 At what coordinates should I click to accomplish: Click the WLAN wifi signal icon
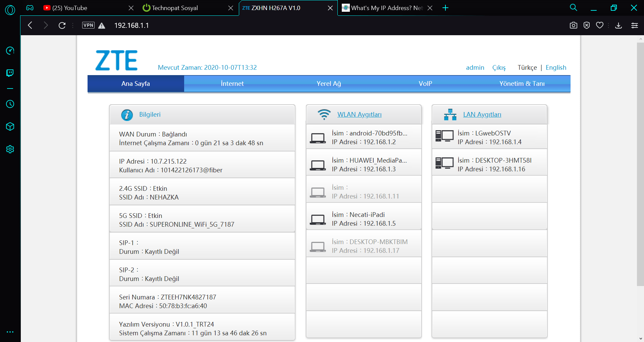coord(324,114)
